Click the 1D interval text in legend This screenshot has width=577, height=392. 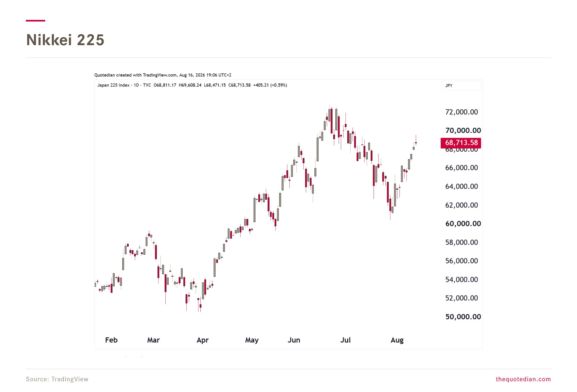pyautogui.click(x=136, y=85)
